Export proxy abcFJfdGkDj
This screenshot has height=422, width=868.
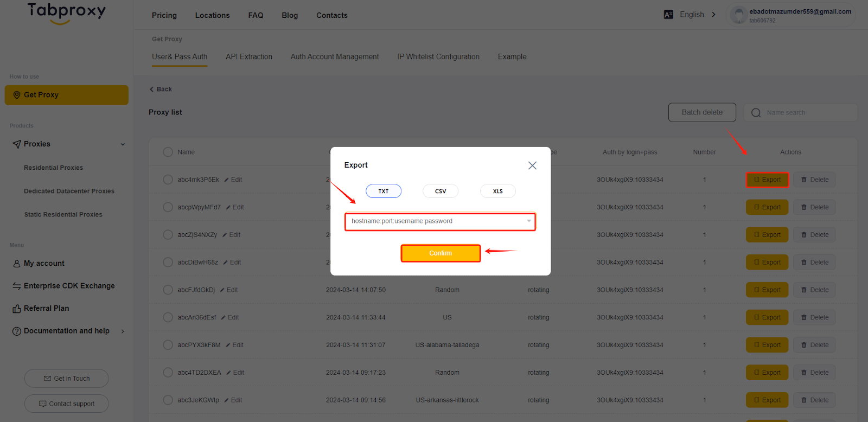point(767,290)
